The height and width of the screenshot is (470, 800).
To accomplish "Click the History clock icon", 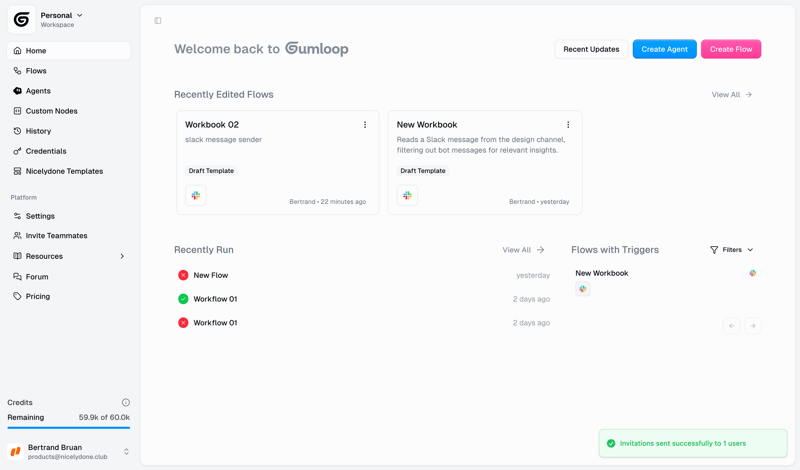I will (x=17, y=131).
